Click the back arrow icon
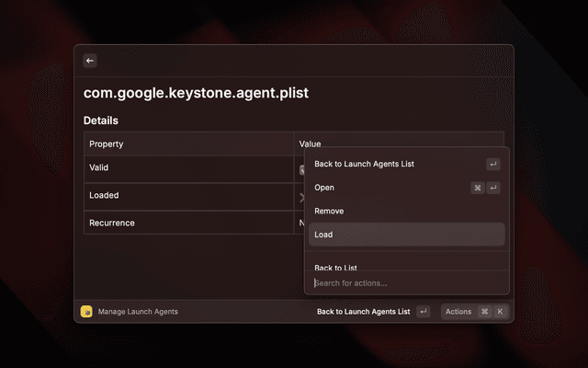Viewport: 588px width, 368px height. point(90,61)
